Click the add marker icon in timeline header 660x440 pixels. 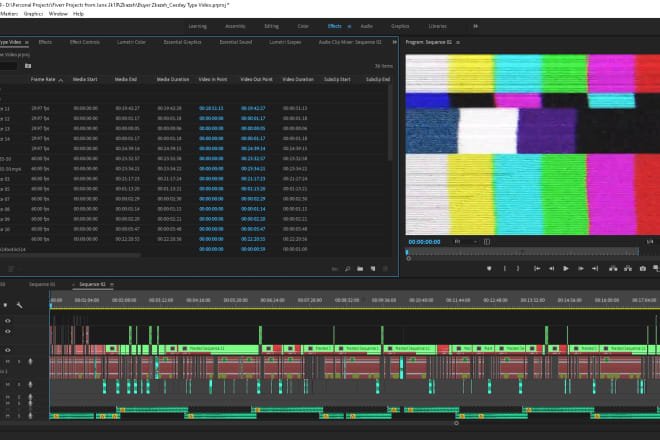click(x=5, y=305)
